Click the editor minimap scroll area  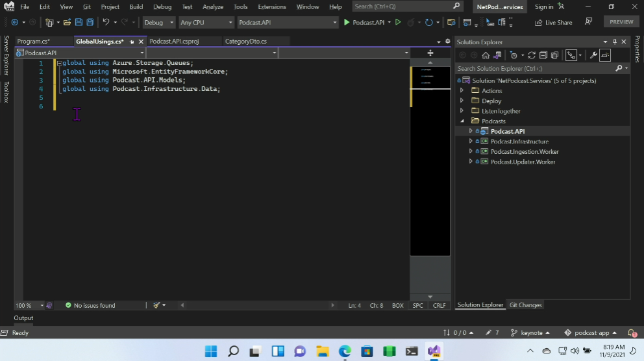430,162
